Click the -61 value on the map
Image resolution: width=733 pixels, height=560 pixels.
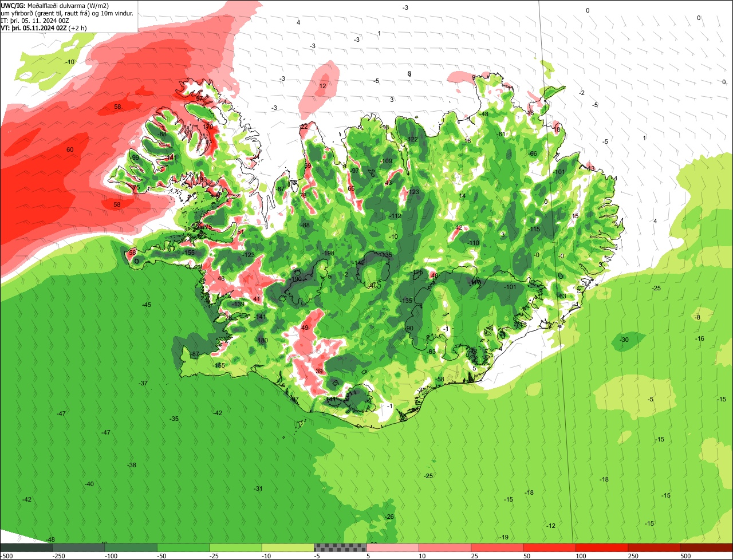(501, 135)
